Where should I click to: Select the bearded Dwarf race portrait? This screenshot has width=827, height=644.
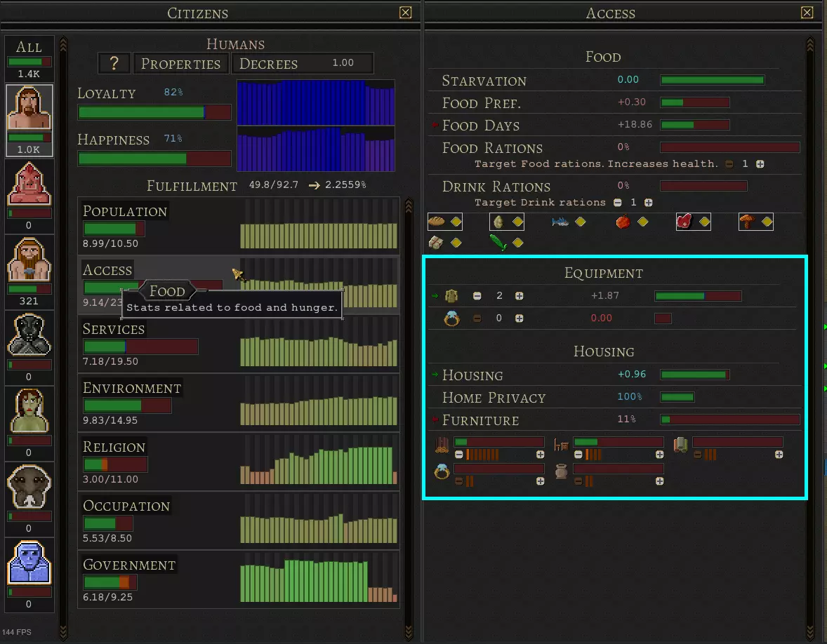[x=29, y=260]
